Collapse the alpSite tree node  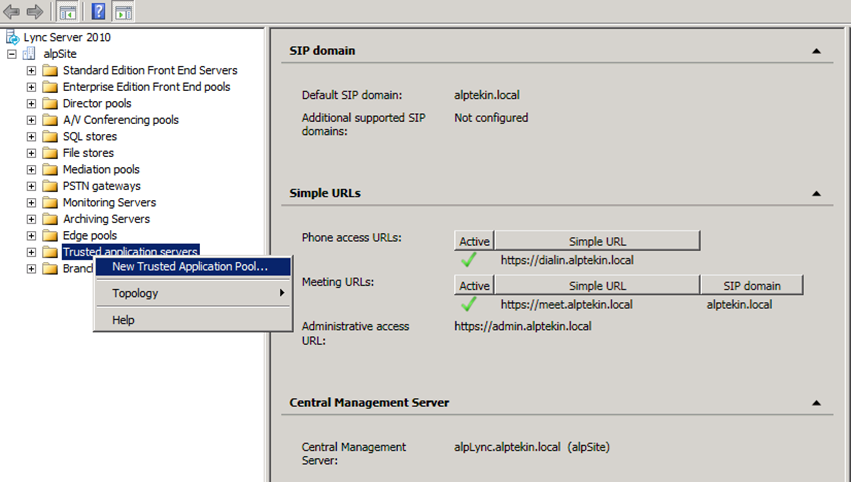pyautogui.click(x=12, y=54)
